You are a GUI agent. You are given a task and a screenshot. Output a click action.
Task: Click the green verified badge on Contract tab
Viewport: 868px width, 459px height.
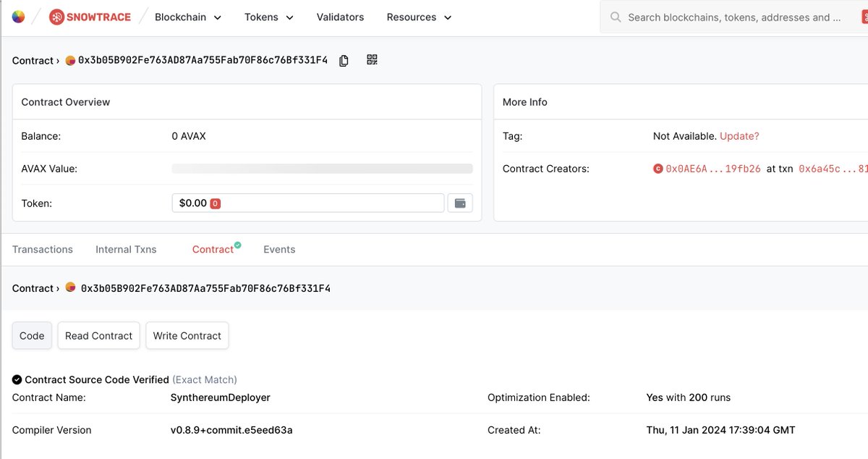pyautogui.click(x=237, y=245)
